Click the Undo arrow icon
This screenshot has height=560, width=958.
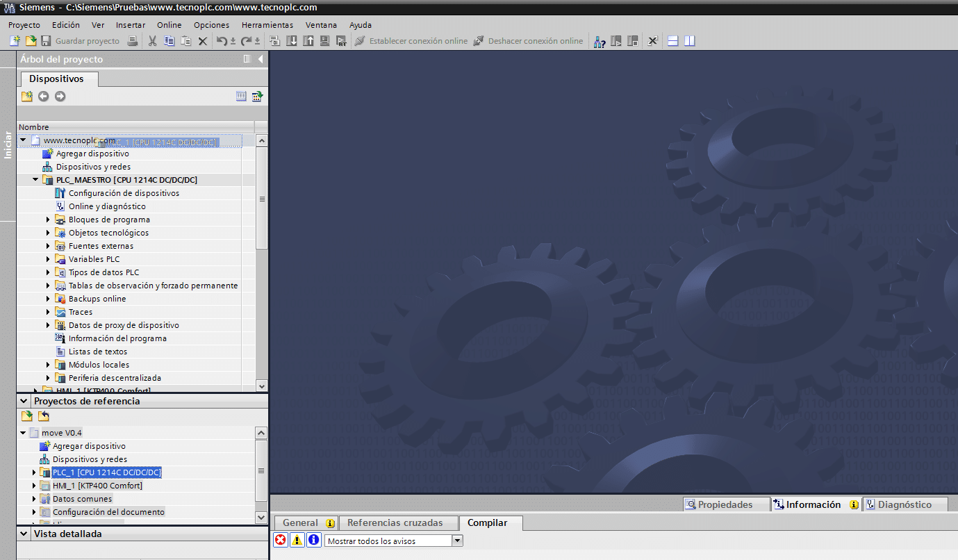coord(222,41)
